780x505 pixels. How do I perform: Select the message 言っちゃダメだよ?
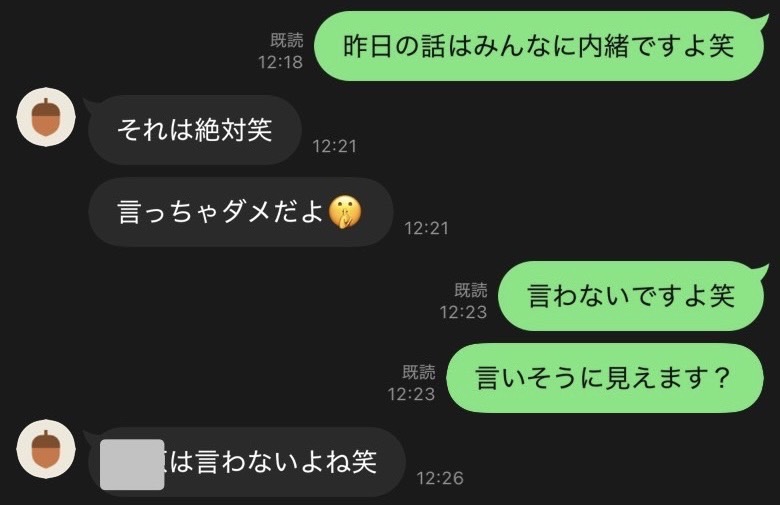241,212
